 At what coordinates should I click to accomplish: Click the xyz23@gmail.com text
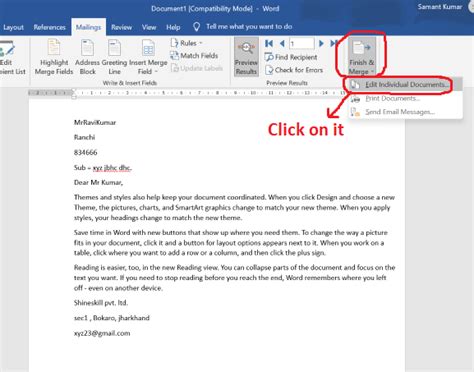pos(102,333)
